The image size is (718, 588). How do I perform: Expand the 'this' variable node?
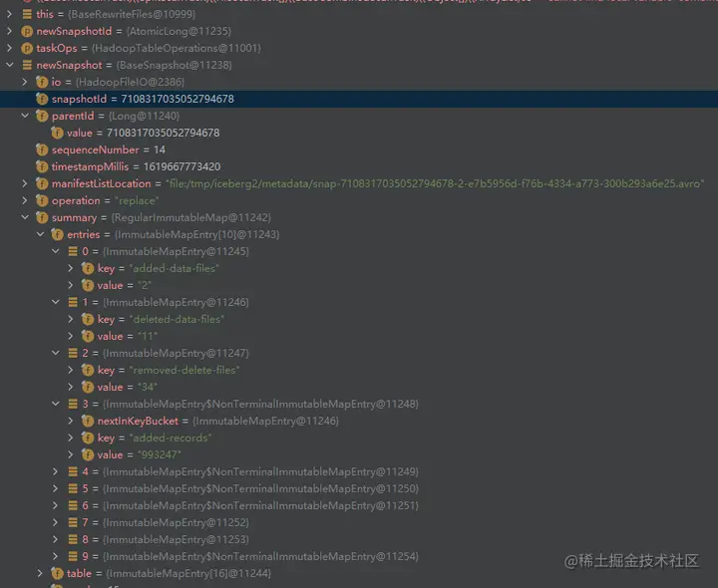pos(9,14)
